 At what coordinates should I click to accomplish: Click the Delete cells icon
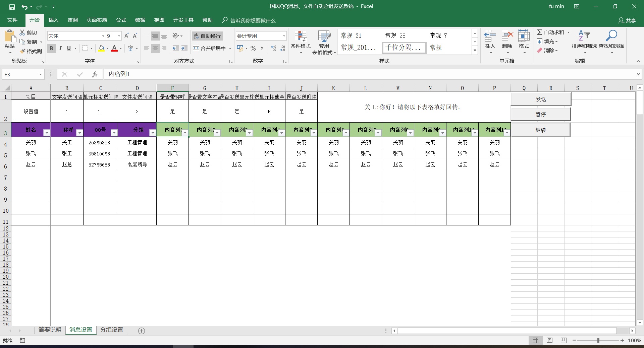507,36
